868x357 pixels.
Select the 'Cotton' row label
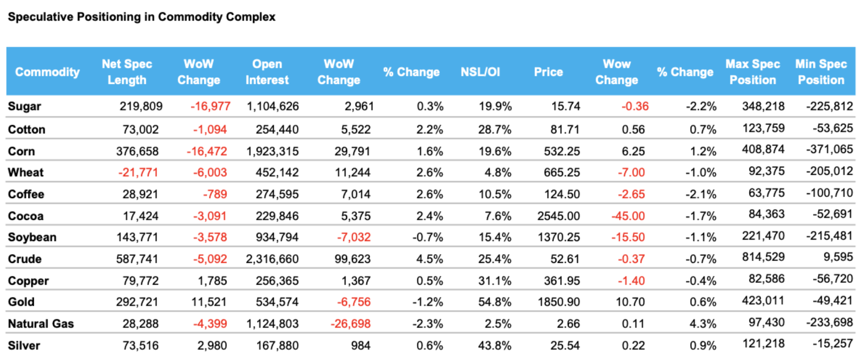[x=27, y=129]
